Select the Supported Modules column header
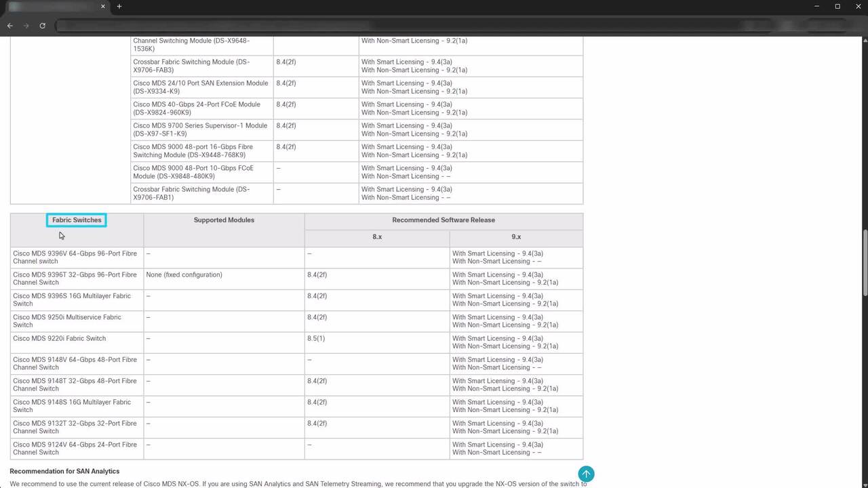Screen dimensions: 868x488 224,220
